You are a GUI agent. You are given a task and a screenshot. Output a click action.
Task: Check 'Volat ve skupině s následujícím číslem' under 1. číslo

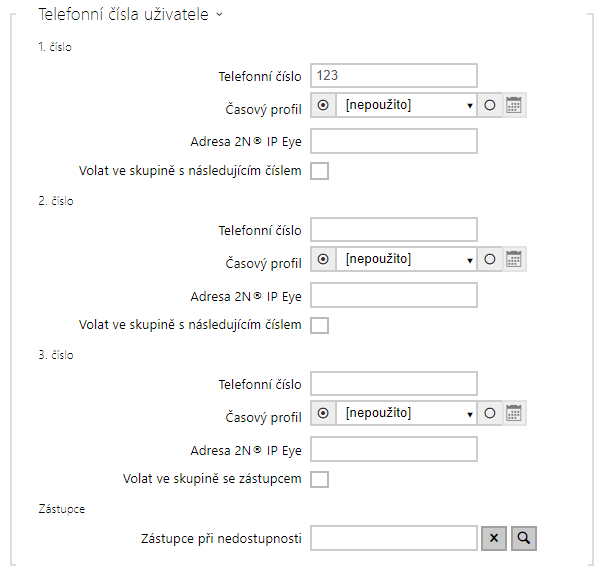click(320, 171)
